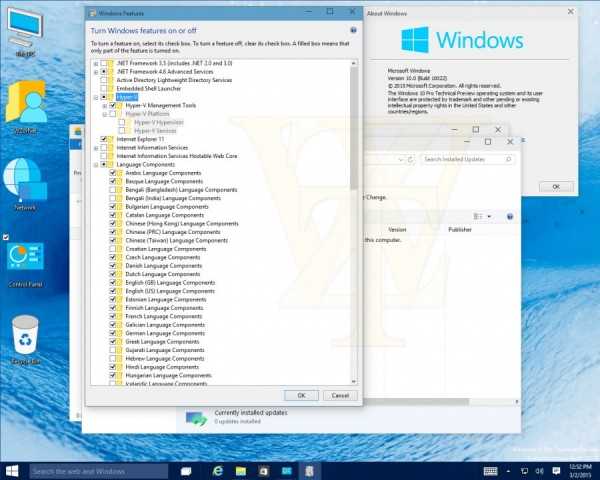Check Hebrew Language Components

(x=112, y=358)
